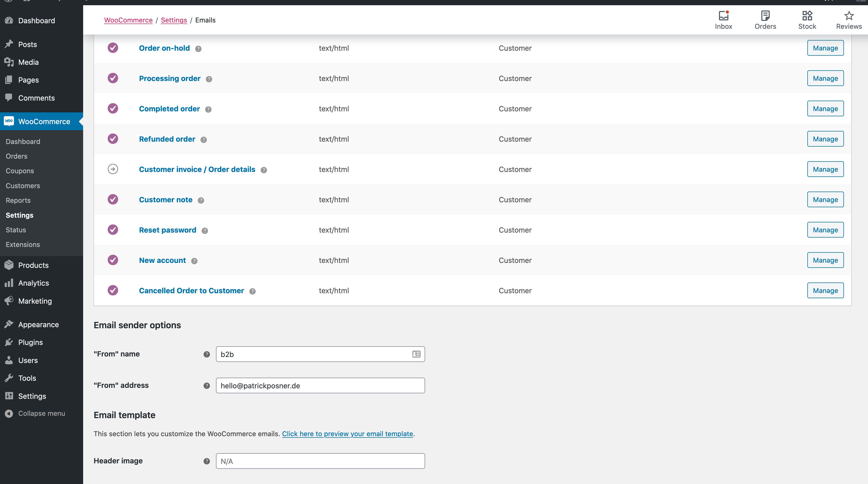
Task: Click the "From" address input field
Action: click(321, 385)
